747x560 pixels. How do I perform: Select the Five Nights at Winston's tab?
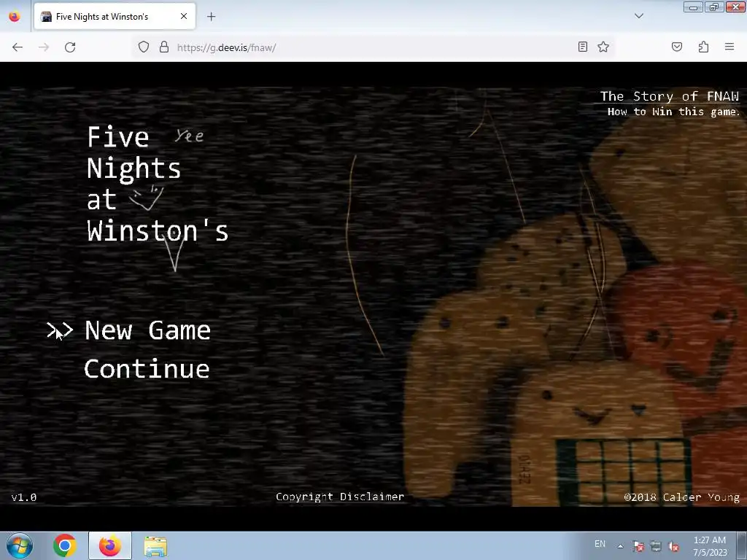[115, 17]
